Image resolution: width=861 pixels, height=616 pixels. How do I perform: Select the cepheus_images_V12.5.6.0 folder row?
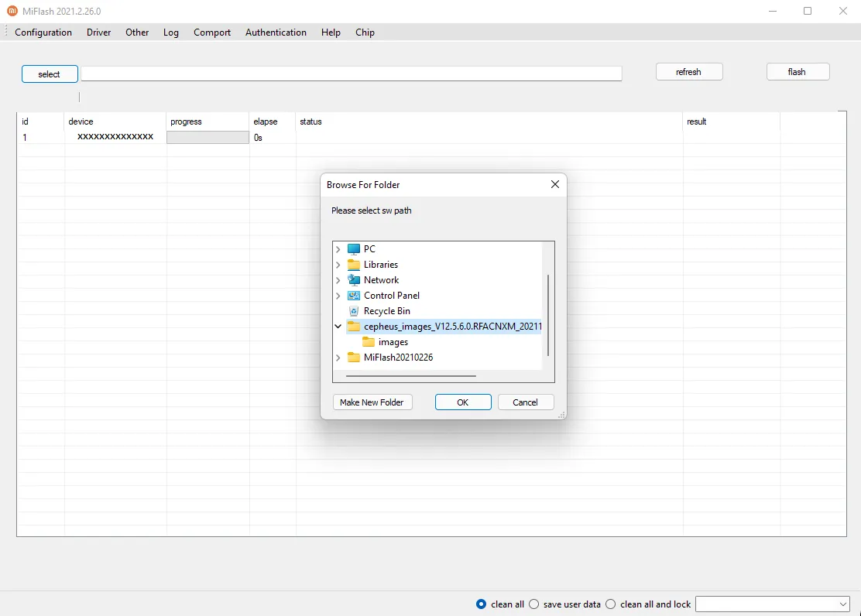(444, 327)
